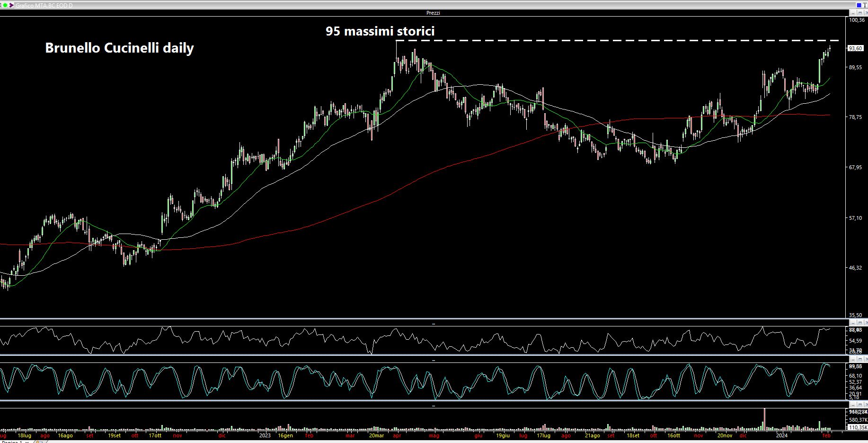
Task: Click the 54,59 RSI scale value
Action: coord(856,341)
